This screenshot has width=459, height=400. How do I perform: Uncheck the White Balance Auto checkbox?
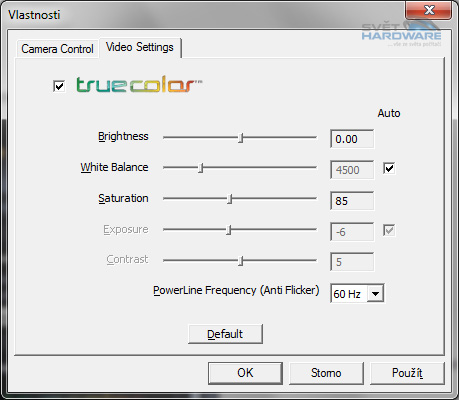tap(389, 168)
